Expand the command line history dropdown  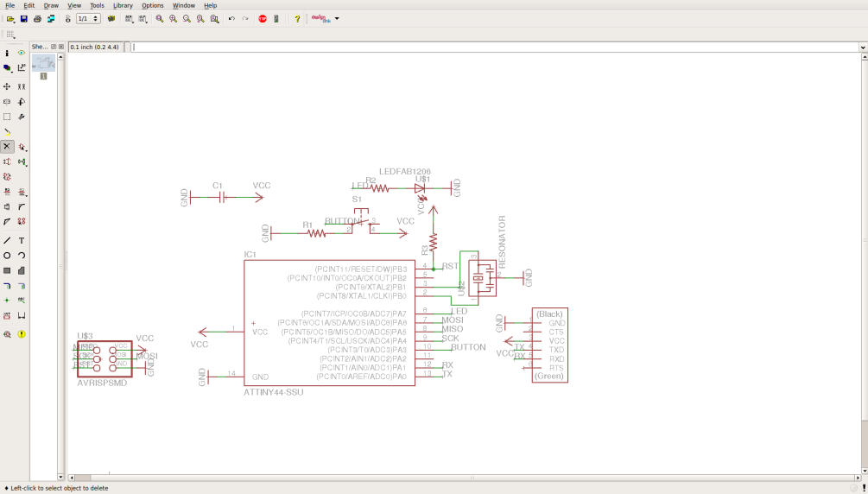tap(862, 47)
